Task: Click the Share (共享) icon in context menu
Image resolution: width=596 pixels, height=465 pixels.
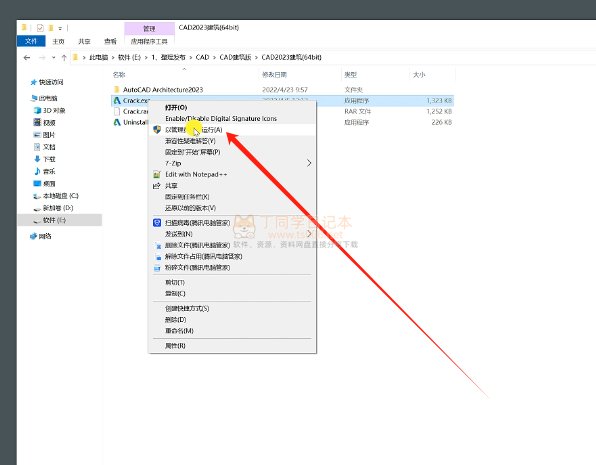Action: pos(157,186)
